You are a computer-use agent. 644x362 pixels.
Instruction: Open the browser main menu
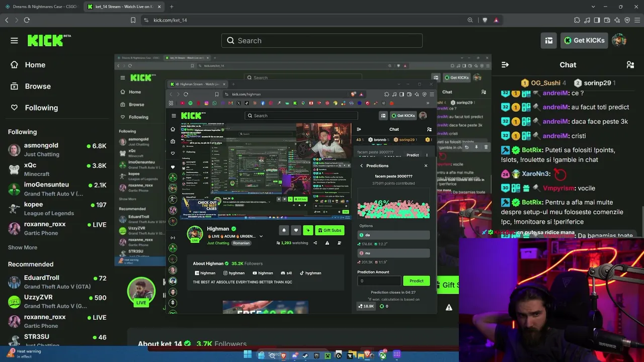point(637,20)
